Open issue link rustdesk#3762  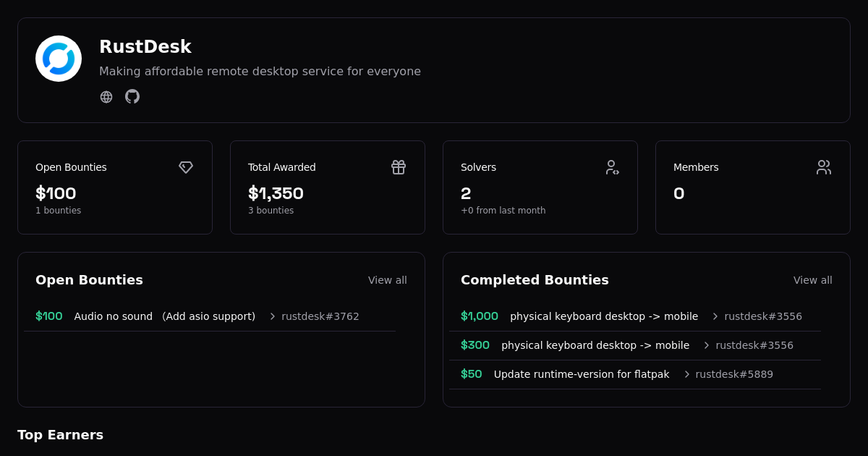[x=320, y=316]
